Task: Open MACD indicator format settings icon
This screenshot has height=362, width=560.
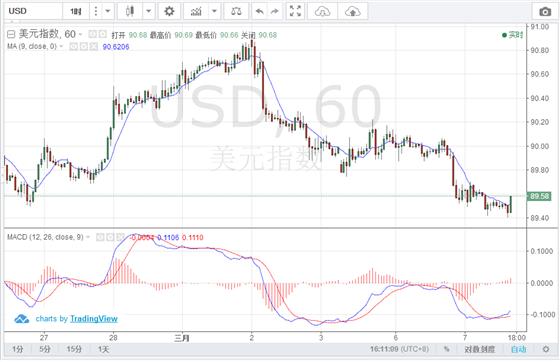Action: pyautogui.click(x=110, y=237)
